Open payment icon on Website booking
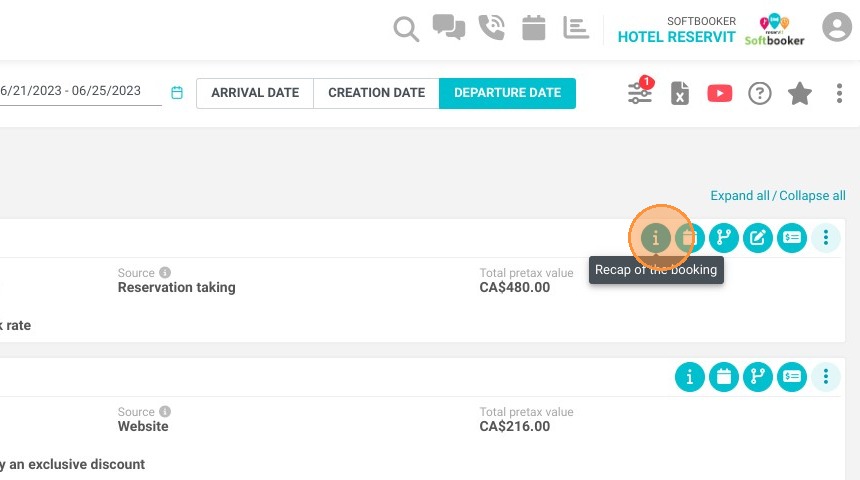 pos(792,377)
